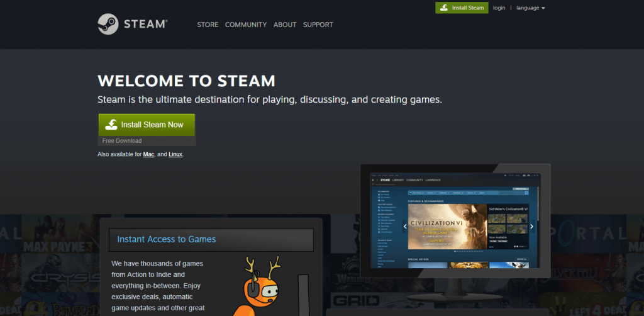Click the Install Steam button in the top bar
644x316 pixels.
[x=462, y=8]
